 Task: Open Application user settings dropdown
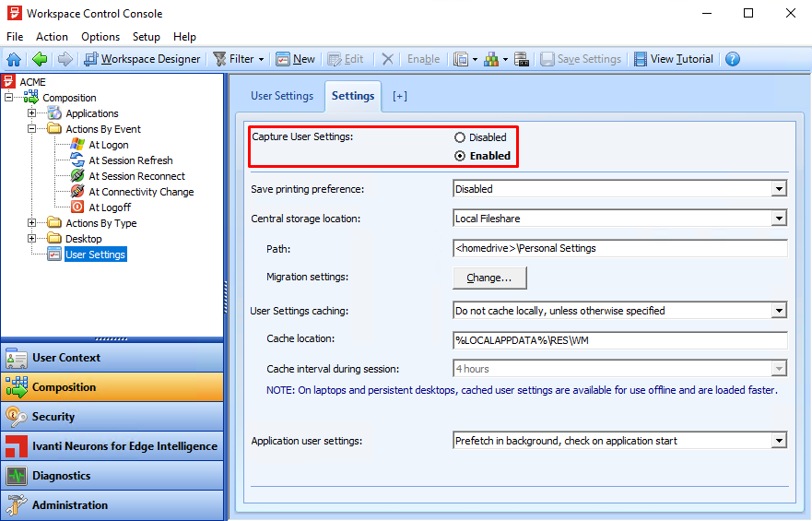(779, 441)
